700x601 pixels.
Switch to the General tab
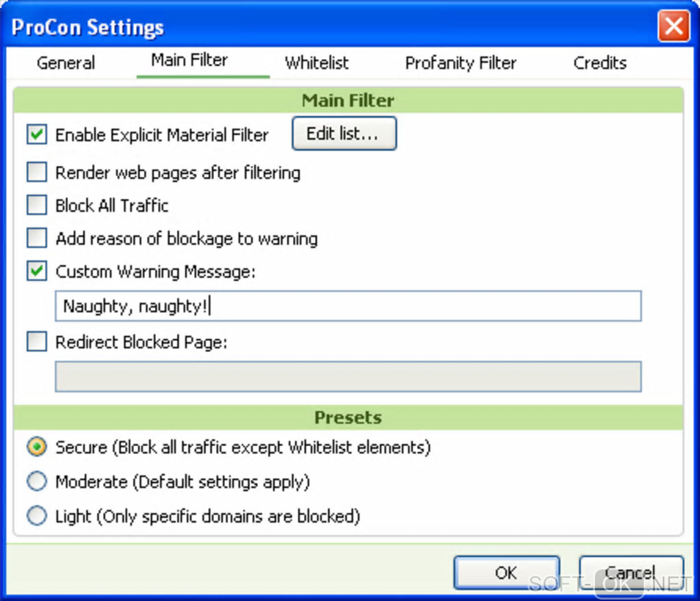click(66, 63)
